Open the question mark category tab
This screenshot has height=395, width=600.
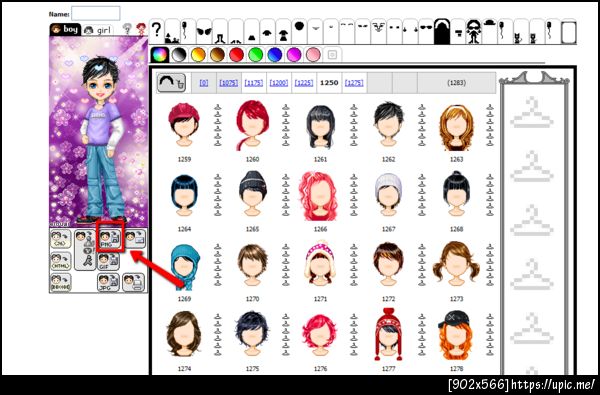coord(157,31)
